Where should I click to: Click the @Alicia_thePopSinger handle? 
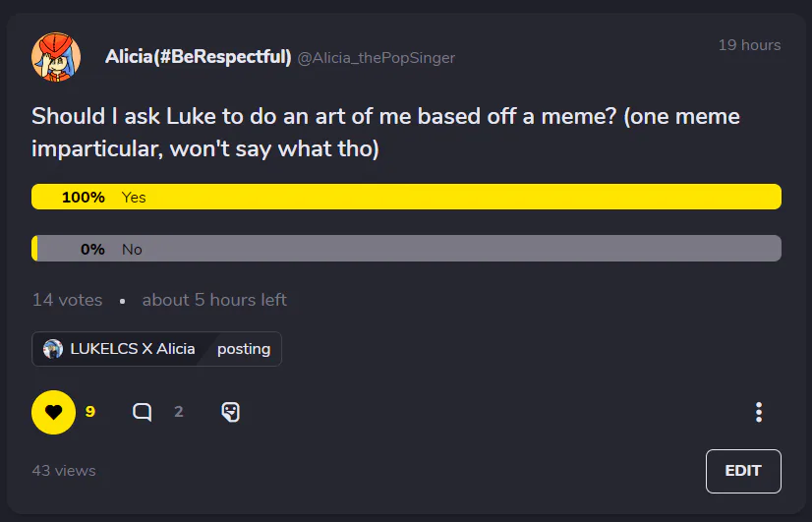[x=376, y=58]
